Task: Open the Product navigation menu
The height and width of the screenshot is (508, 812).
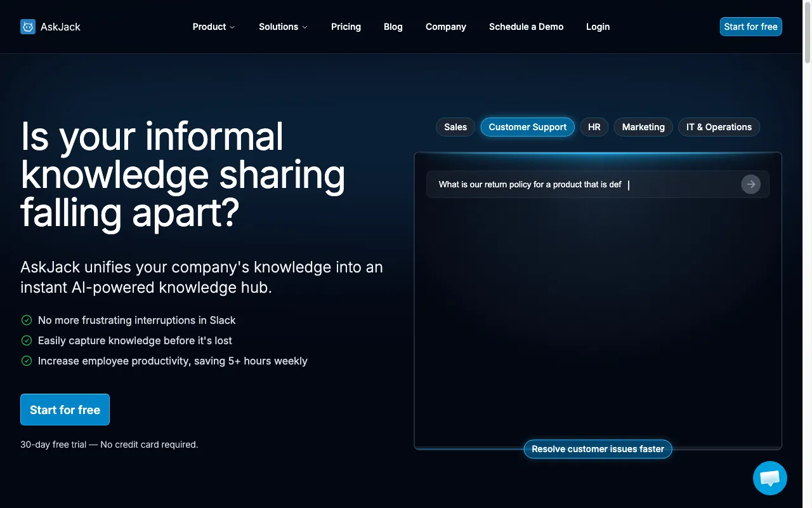Action: [x=214, y=27]
